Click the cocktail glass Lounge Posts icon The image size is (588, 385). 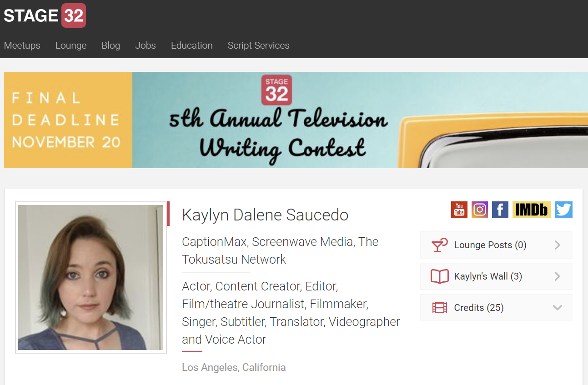pyautogui.click(x=439, y=245)
